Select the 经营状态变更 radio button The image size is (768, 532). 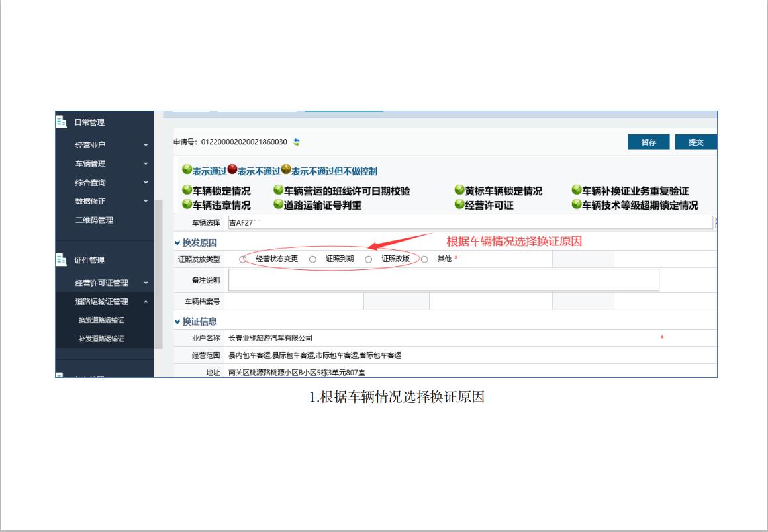243,259
